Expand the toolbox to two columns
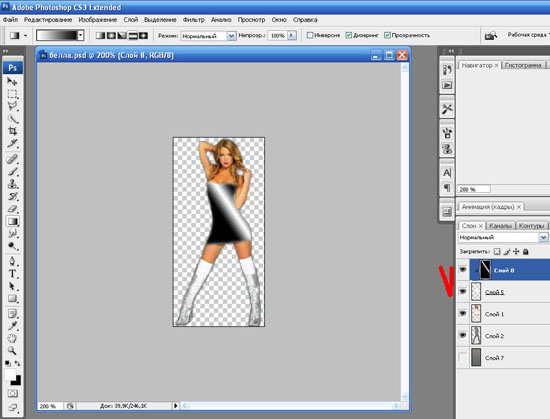 (x=5, y=51)
